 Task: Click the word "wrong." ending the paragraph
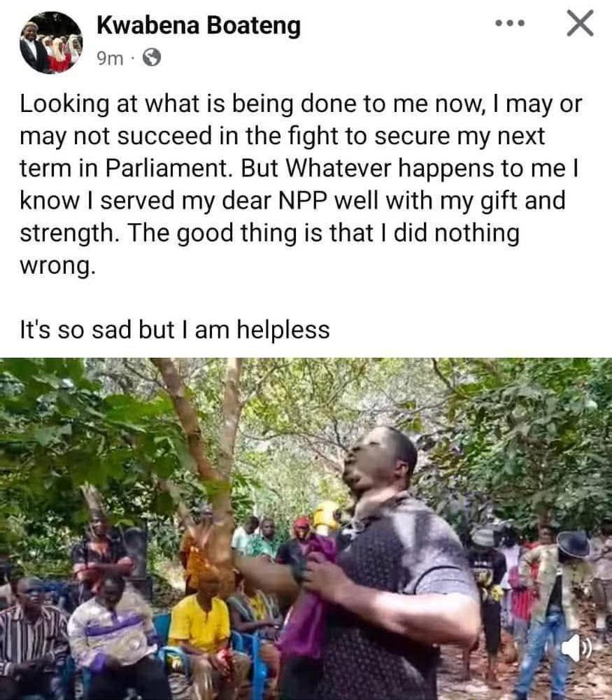coord(57,267)
